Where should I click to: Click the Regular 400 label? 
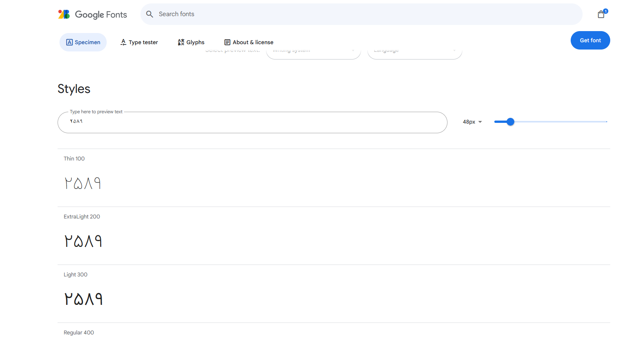[x=79, y=332]
